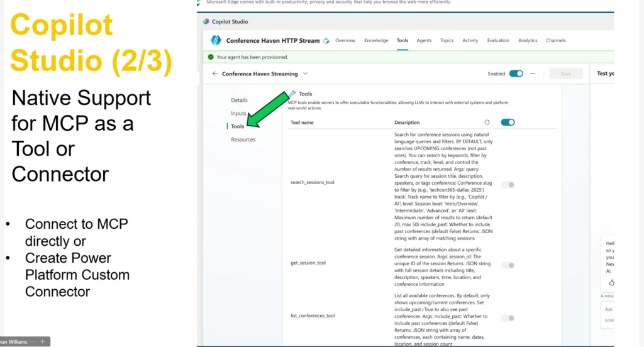Open the Analytics tab
This screenshot has height=347, width=644.
(x=528, y=40)
